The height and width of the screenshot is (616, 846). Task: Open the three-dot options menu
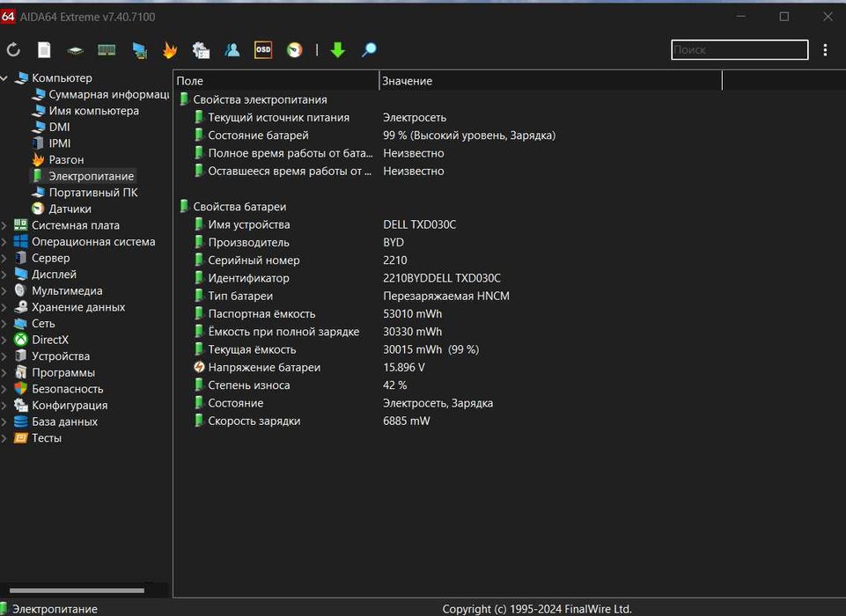(825, 50)
